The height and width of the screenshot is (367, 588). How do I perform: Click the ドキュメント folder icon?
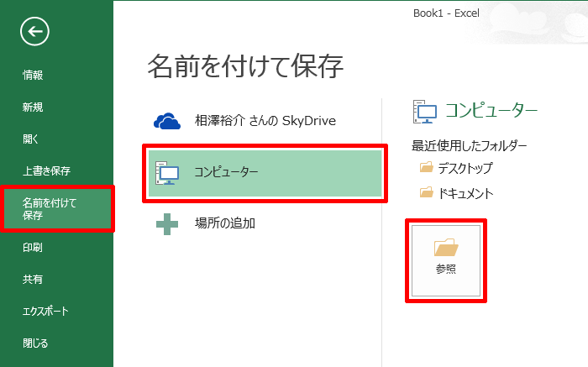427,192
